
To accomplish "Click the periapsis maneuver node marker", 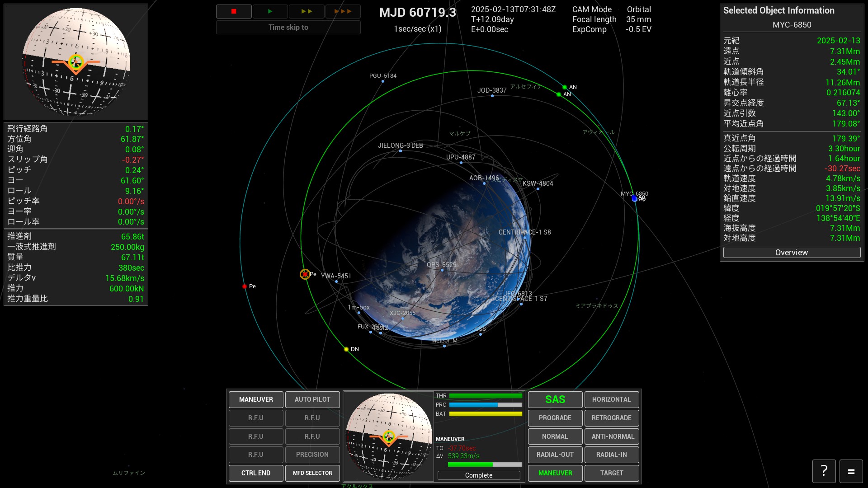I will coord(305,274).
